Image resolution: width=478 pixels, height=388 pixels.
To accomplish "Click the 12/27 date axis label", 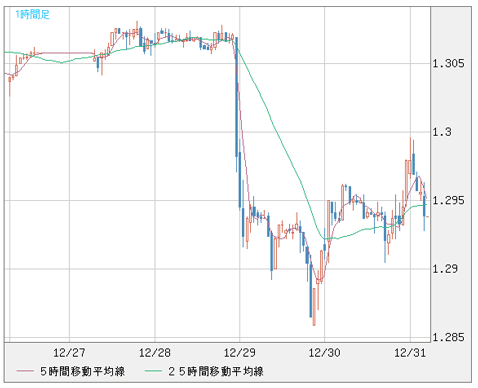I will click(69, 353).
